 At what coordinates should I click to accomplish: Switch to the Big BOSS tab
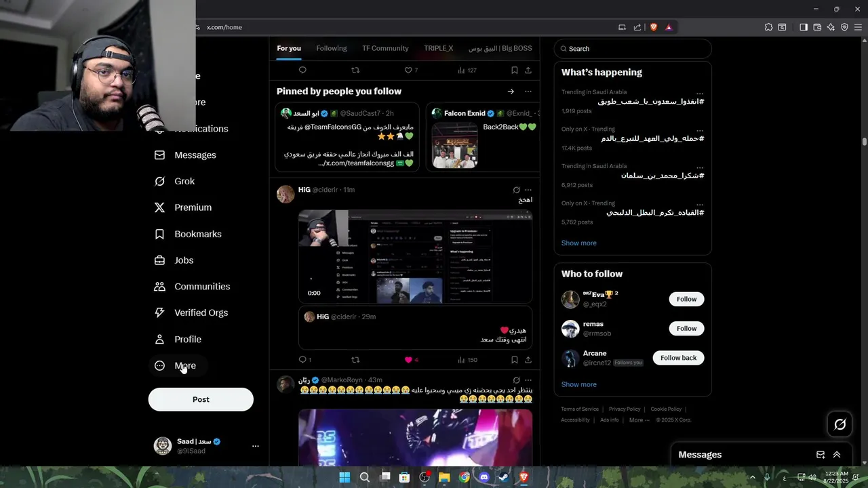click(500, 49)
